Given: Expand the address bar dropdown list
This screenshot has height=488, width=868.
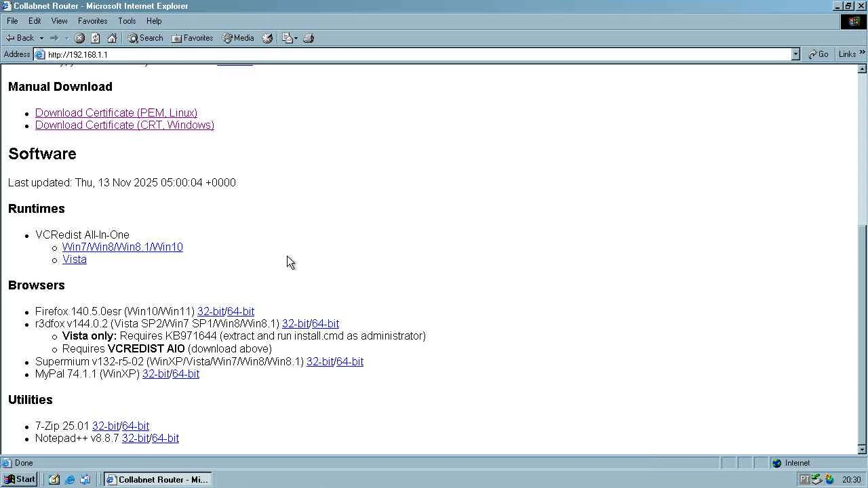Looking at the screenshot, I should tap(795, 54).
